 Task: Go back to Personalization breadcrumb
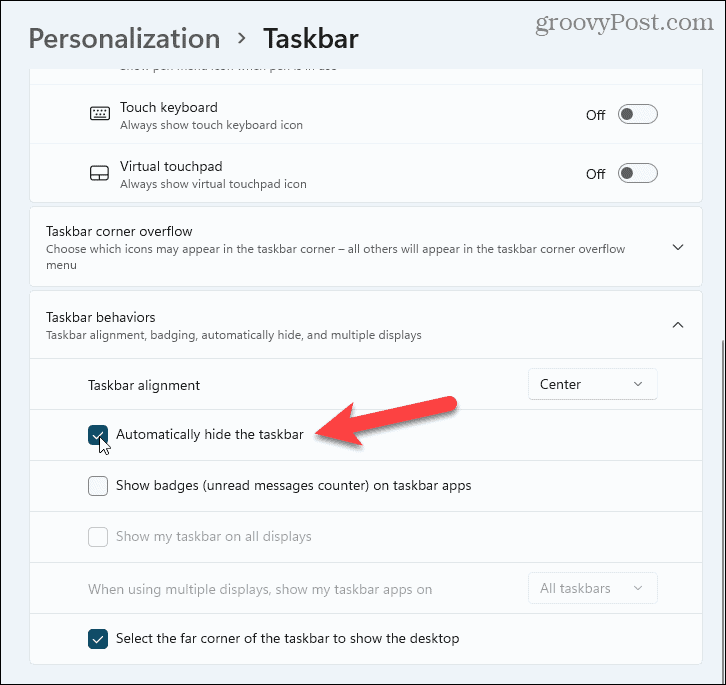click(x=124, y=39)
